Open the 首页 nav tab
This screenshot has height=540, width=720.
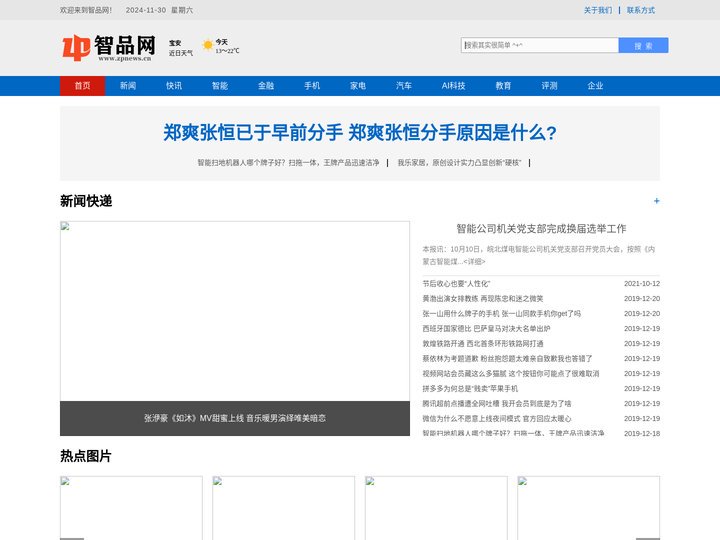pos(83,86)
